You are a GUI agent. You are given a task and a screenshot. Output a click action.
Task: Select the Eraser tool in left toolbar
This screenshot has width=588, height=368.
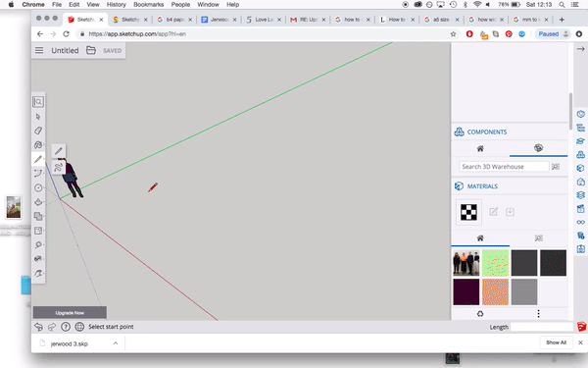(38, 131)
